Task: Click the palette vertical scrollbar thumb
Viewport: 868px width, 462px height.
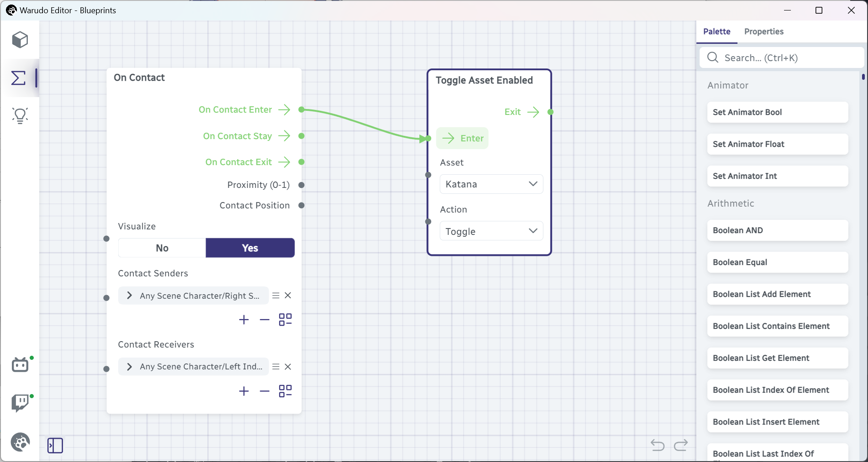Action: tap(863, 77)
